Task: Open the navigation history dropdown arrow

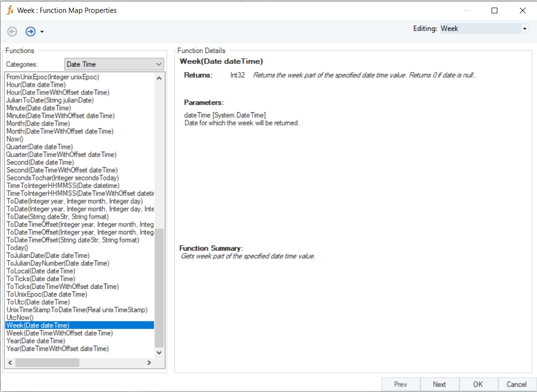Action: click(42, 32)
